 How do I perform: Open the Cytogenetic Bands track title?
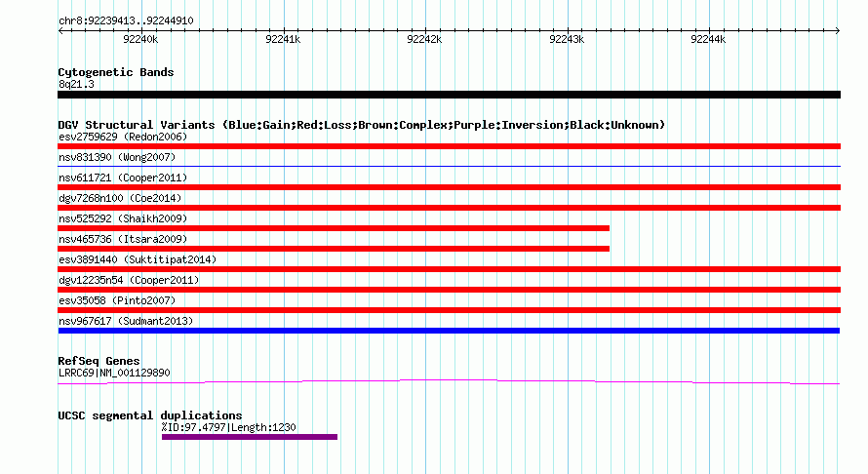click(x=116, y=72)
